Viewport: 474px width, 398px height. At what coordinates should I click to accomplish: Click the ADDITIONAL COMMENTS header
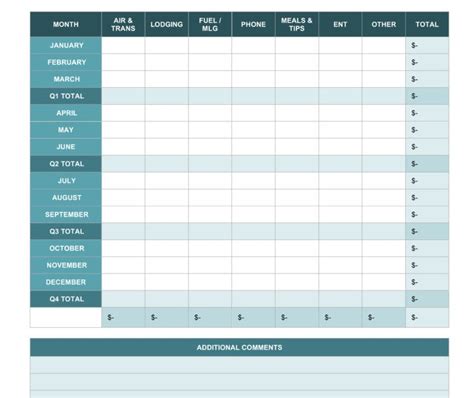[x=239, y=347]
